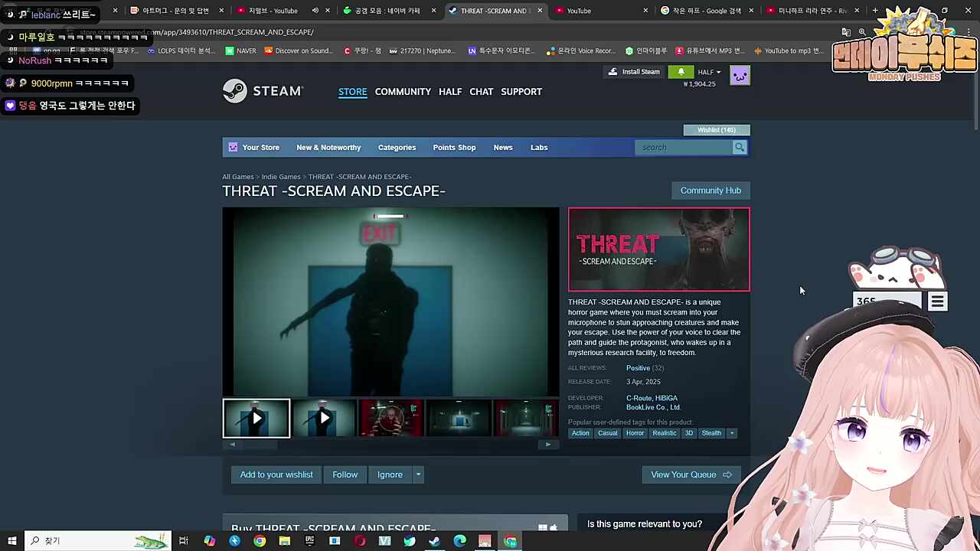The height and width of the screenshot is (551, 980).
Task: Open Task View on the taskbar
Action: [184, 541]
